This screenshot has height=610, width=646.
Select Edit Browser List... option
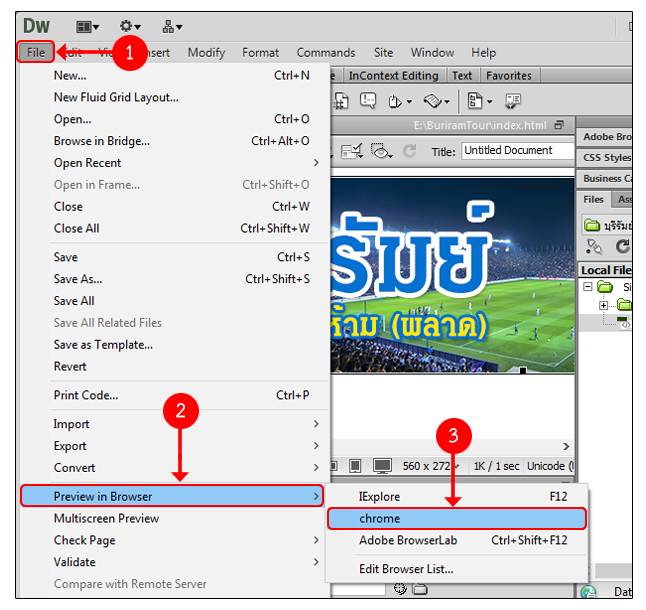[406, 569]
